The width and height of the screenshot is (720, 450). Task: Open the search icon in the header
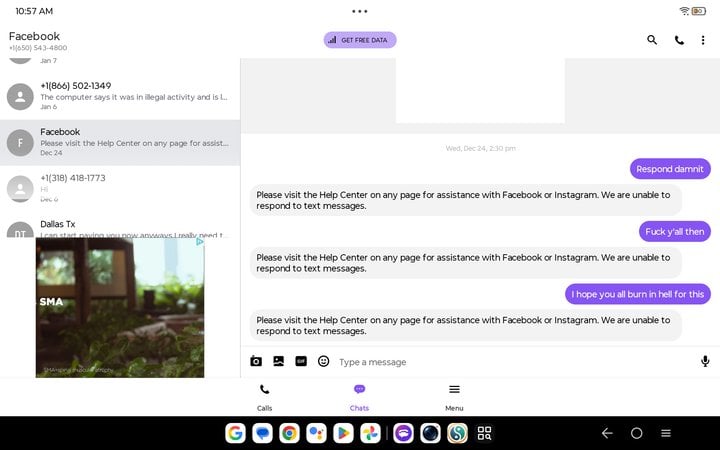(652, 40)
